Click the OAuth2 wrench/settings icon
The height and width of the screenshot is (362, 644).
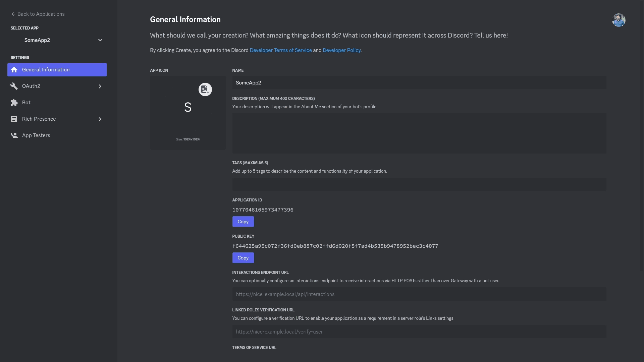[14, 86]
